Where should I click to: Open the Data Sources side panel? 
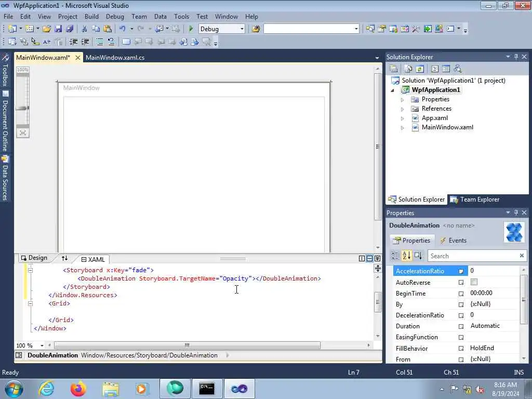coord(5,178)
